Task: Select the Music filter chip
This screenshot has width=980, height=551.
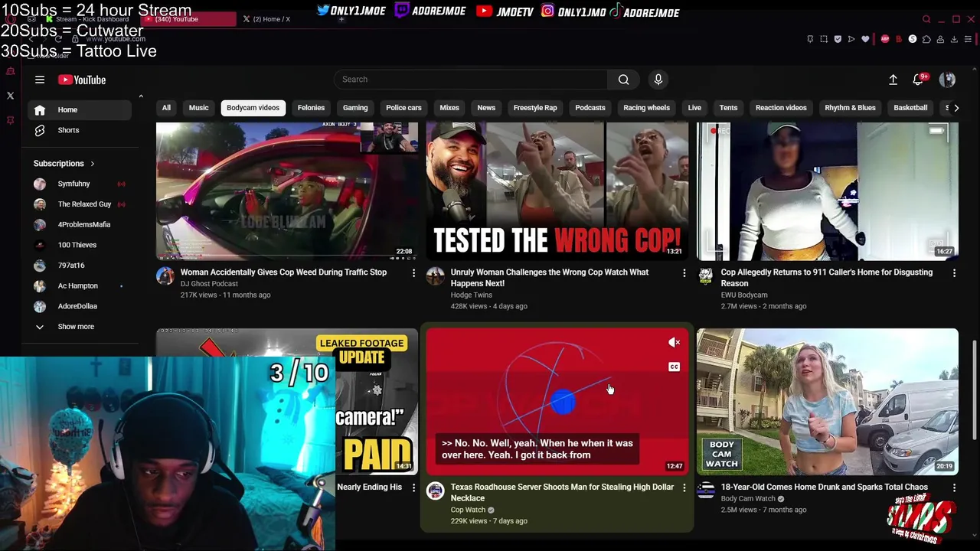Action: click(198, 108)
